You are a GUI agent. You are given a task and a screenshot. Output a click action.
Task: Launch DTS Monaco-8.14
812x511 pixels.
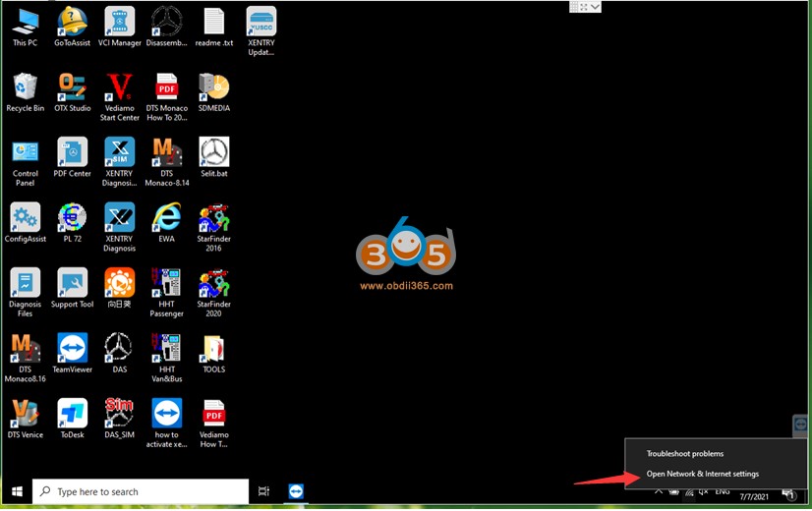167,162
